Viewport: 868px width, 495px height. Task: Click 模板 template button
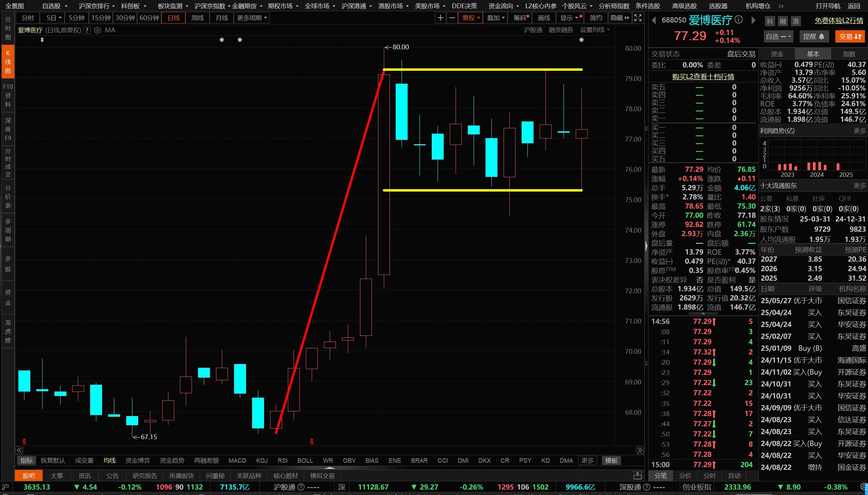click(611, 460)
